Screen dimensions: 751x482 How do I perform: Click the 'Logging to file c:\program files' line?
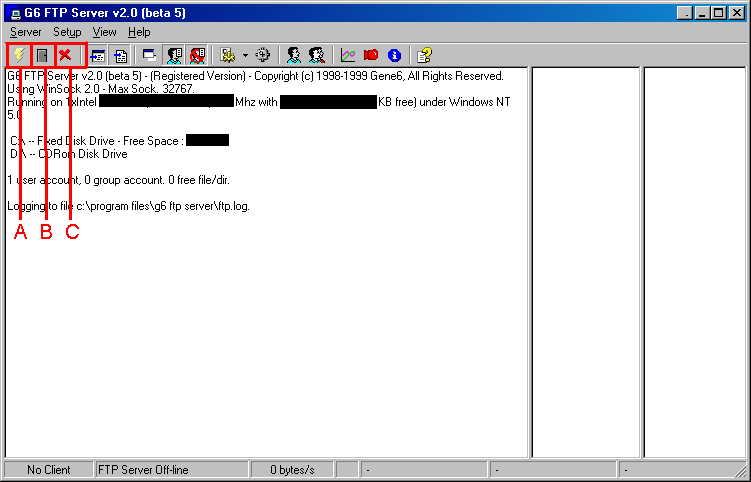click(128, 207)
